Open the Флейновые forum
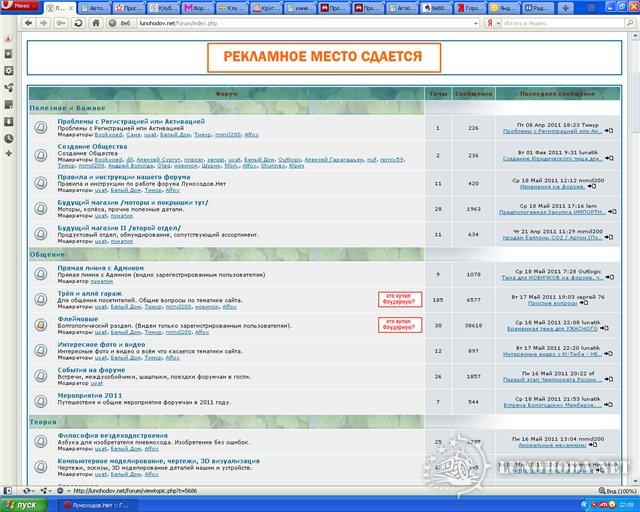 [78, 319]
